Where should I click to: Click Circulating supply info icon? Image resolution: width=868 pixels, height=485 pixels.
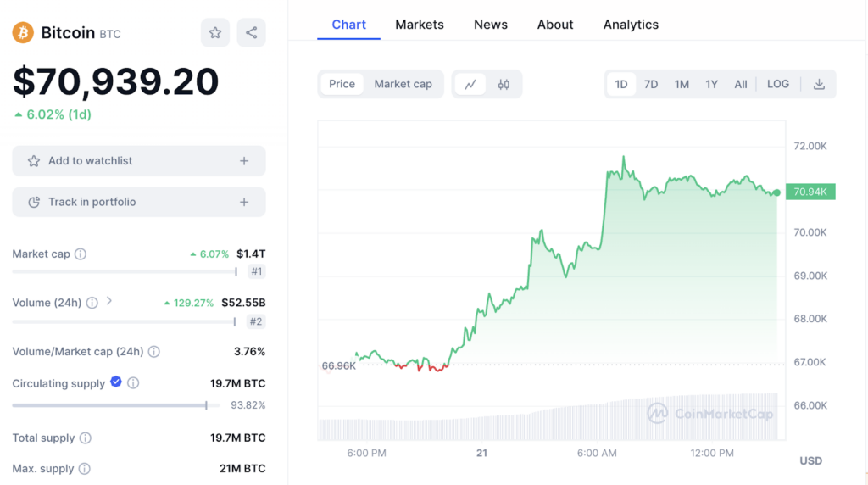[133, 383]
